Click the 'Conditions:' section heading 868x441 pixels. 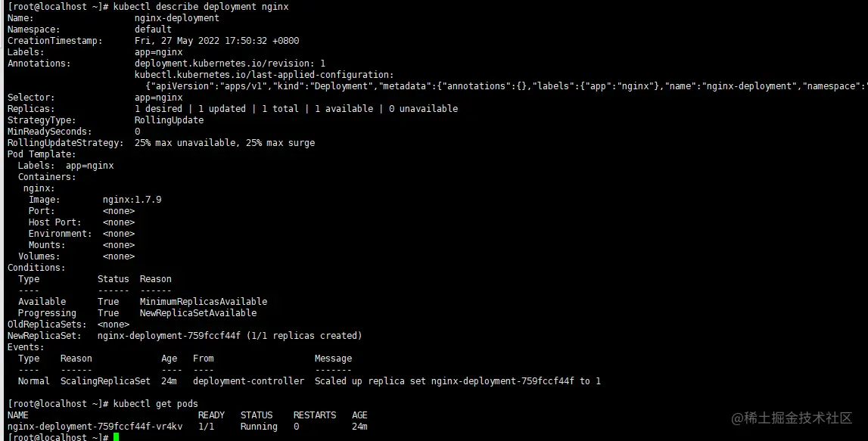coord(36,268)
